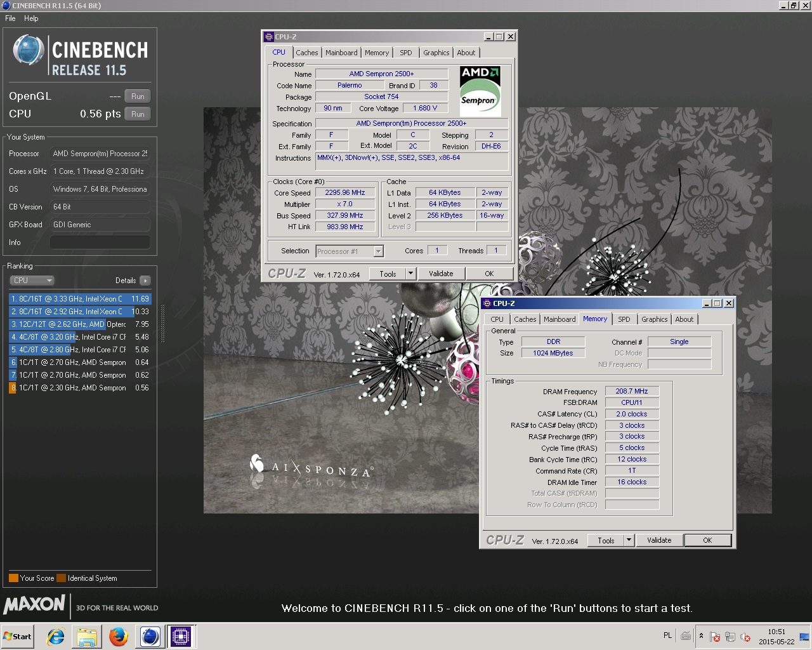Open About tab in upper CPU-Z window
The width and height of the screenshot is (812, 650).
(466, 53)
